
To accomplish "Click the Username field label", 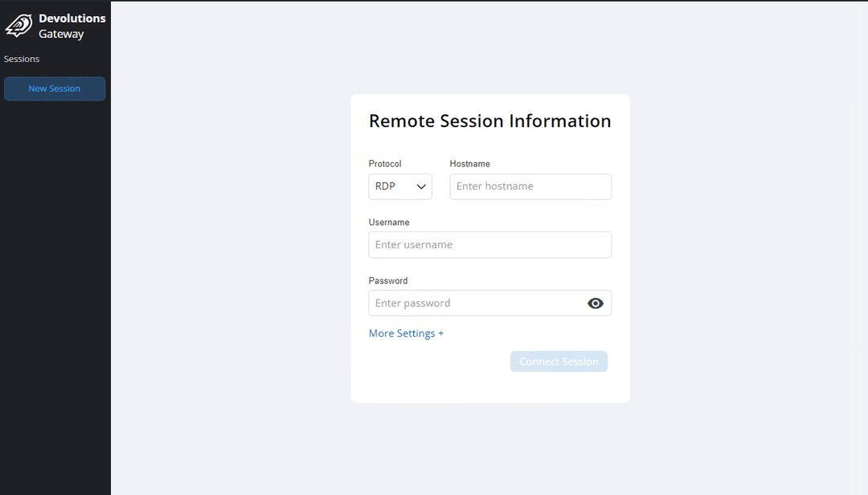I will pyautogui.click(x=389, y=223).
